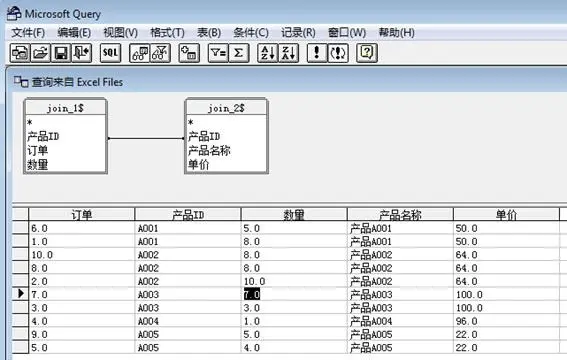567x360 pixels.
Task: Click the 单价 cell in order 3.0 row
Action: [506, 308]
